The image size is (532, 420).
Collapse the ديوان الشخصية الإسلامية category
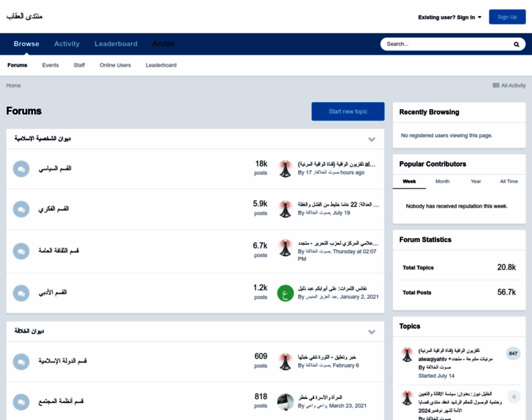pos(372,139)
